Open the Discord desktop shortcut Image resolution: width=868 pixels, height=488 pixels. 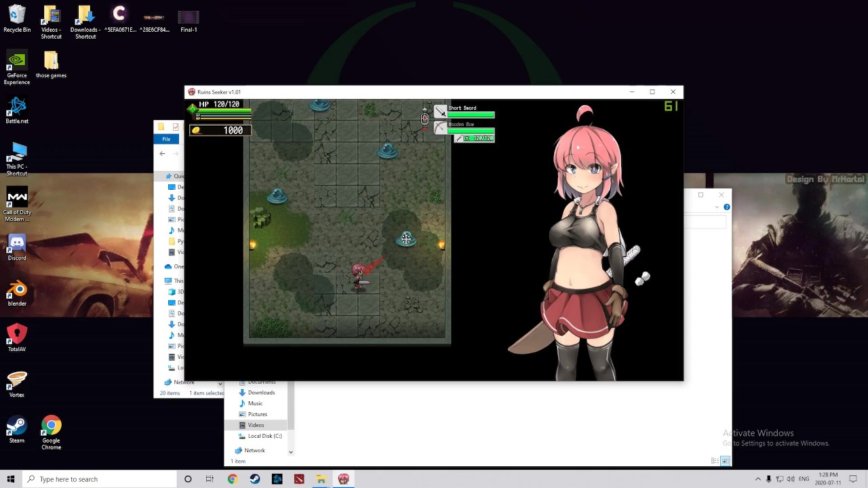tap(17, 247)
